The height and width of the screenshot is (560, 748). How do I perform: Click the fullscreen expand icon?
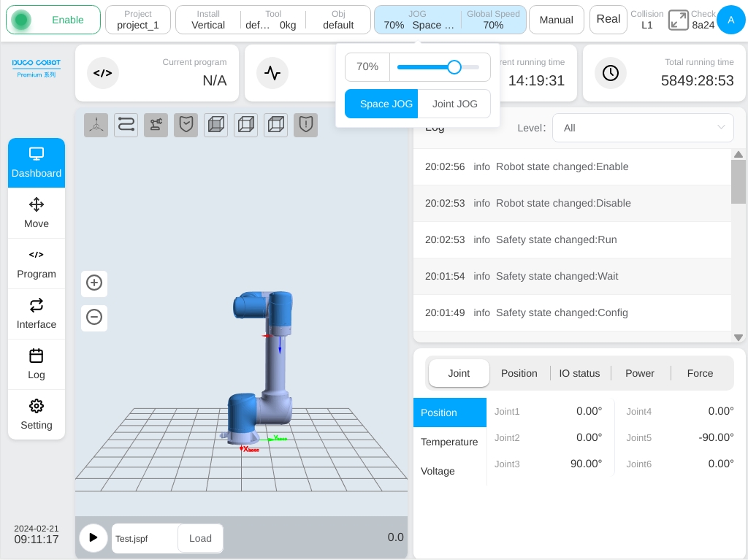[679, 20]
